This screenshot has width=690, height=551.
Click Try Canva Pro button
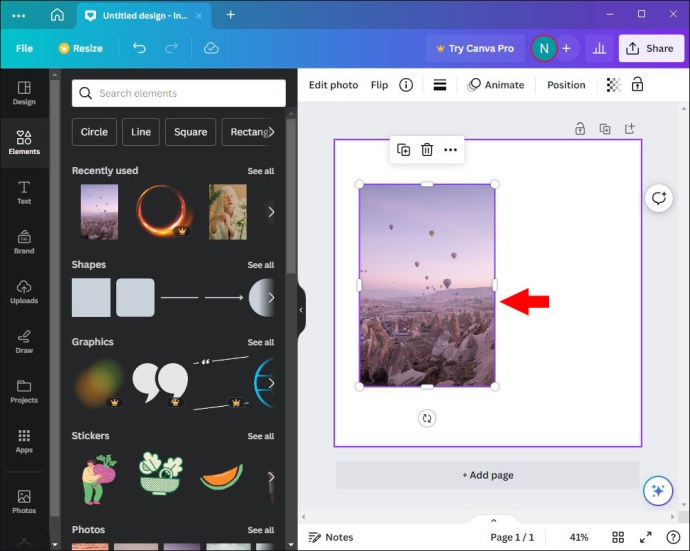[x=475, y=48]
